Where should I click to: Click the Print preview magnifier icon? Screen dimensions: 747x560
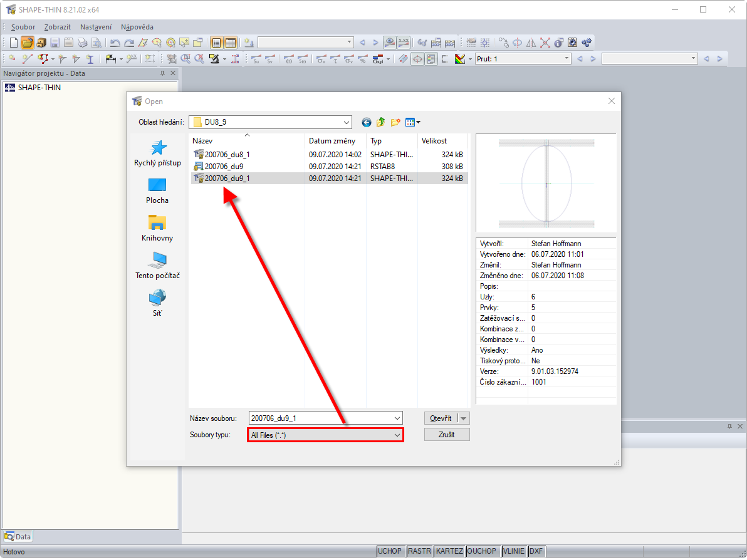click(97, 43)
